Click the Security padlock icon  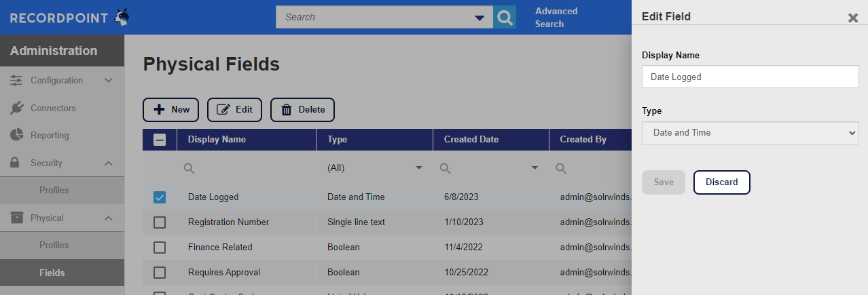pos(17,163)
